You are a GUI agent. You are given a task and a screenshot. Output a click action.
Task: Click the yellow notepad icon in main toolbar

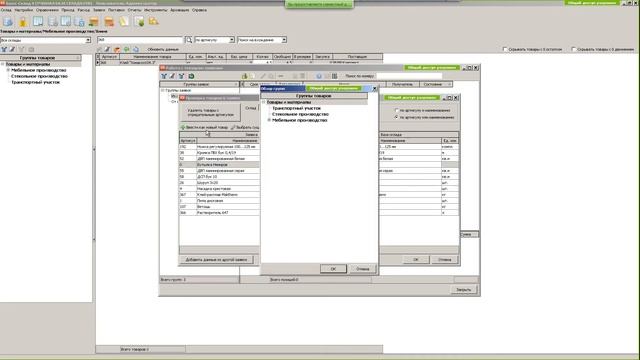pyautogui.click(x=124, y=22)
